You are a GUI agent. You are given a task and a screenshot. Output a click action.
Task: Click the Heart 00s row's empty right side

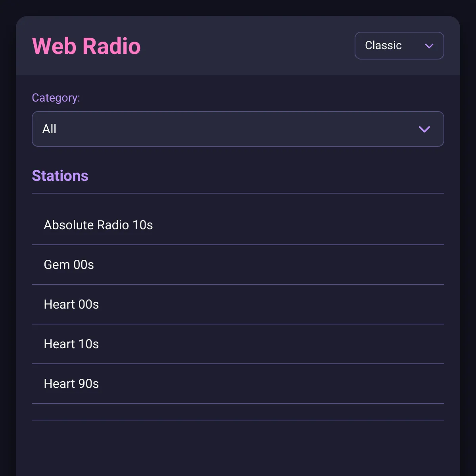[x=272, y=304]
